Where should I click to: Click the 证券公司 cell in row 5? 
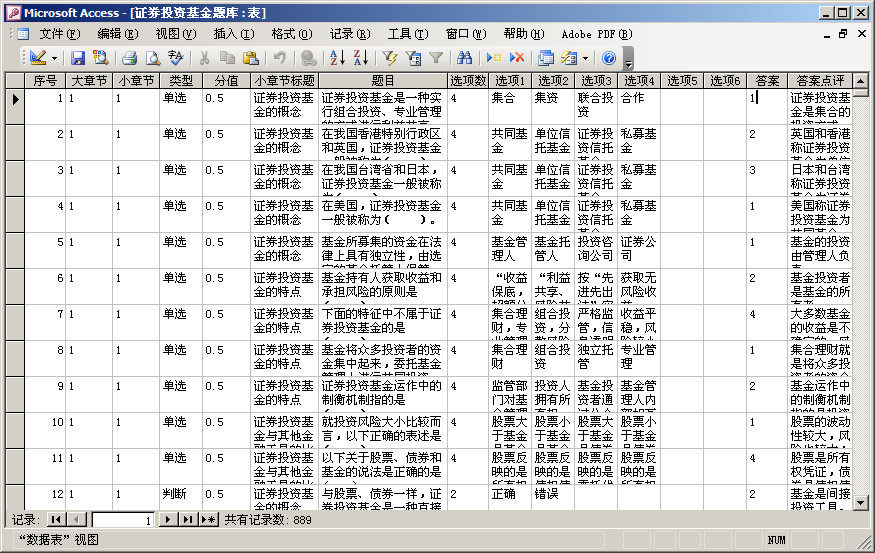[x=638, y=250]
